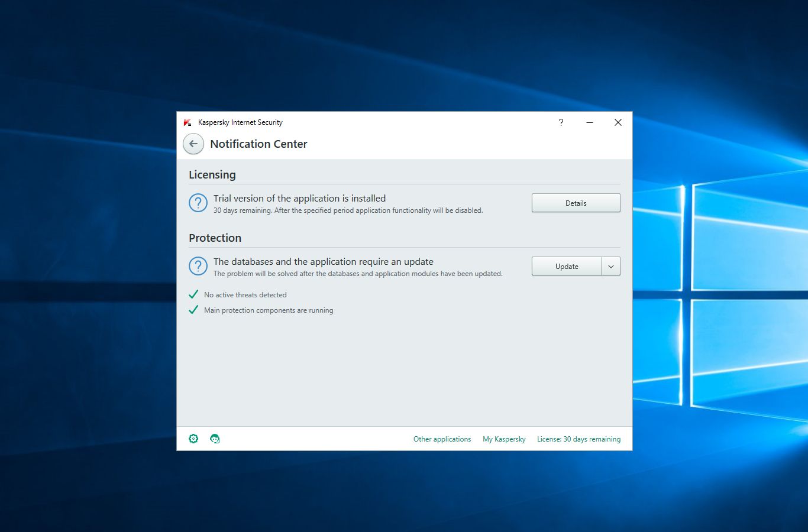Open help with the question mark button
808x532 pixels.
coord(561,122)
